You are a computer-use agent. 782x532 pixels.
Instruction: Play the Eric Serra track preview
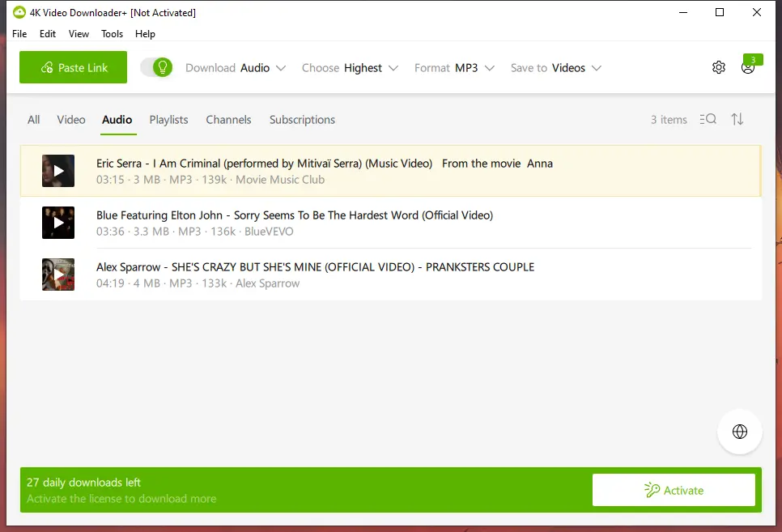coord(57,170)
